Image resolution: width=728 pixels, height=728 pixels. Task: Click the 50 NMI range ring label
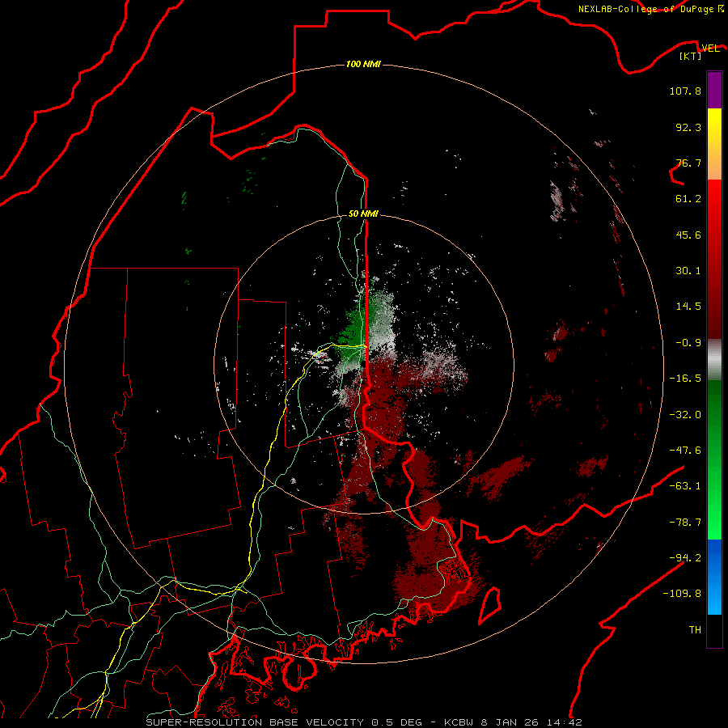363,214
